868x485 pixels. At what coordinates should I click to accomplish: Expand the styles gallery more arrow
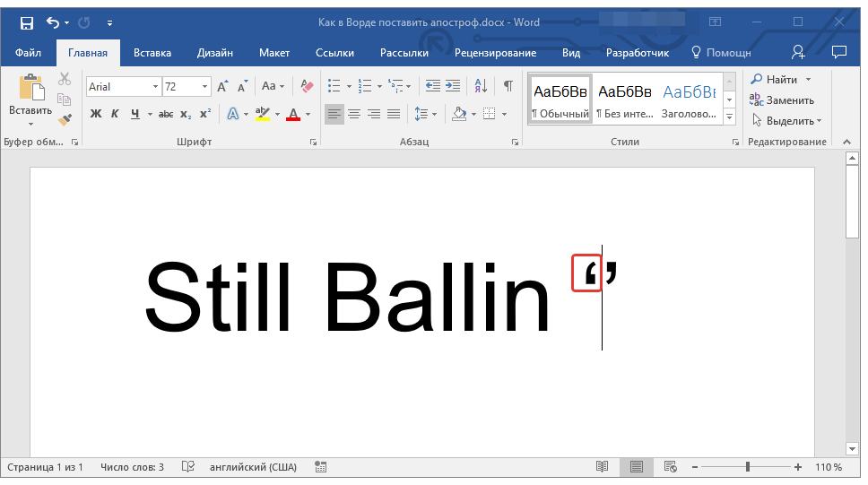coord(730,117)
